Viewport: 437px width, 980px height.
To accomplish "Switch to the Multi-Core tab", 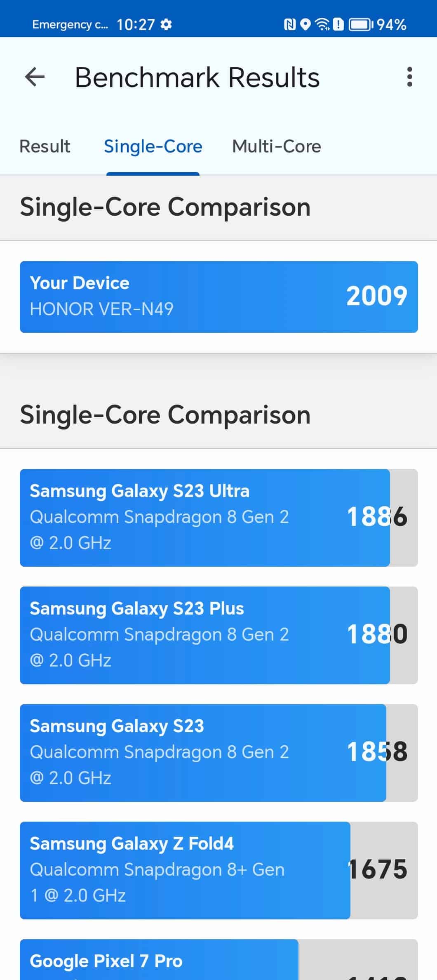I will [277, 146].
